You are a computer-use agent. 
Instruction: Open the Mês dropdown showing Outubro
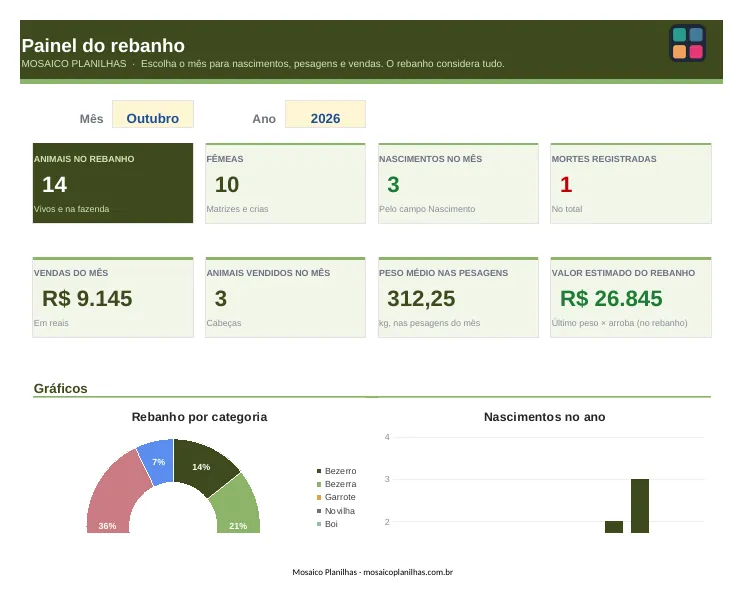click(153, 114)
